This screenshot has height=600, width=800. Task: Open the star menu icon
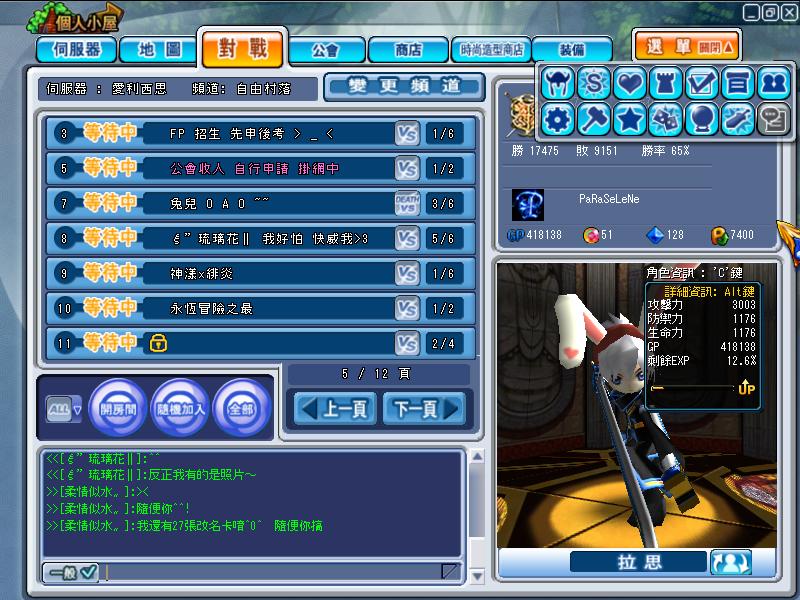[x=630, y=119]
